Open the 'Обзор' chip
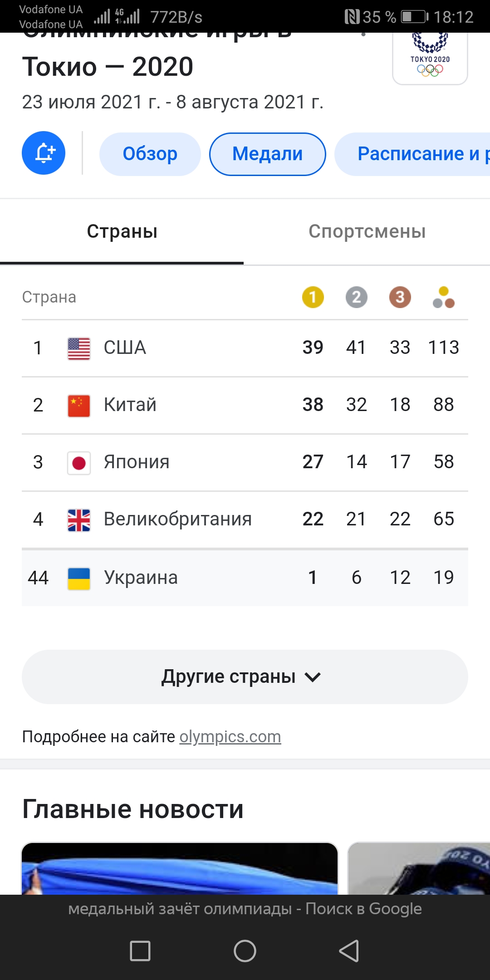 click(150, 154)
